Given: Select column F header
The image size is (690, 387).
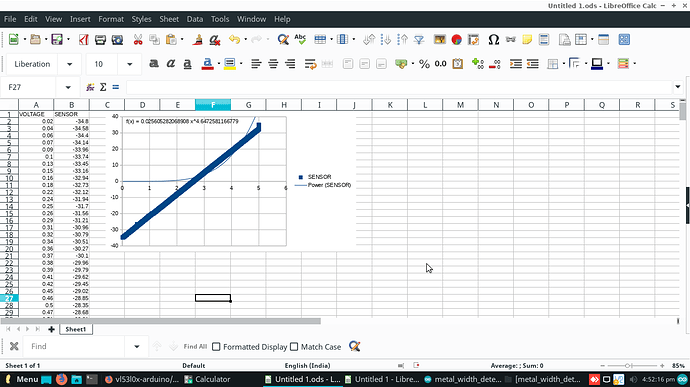Looking at the screenshot, I should (x=213, y=105).
